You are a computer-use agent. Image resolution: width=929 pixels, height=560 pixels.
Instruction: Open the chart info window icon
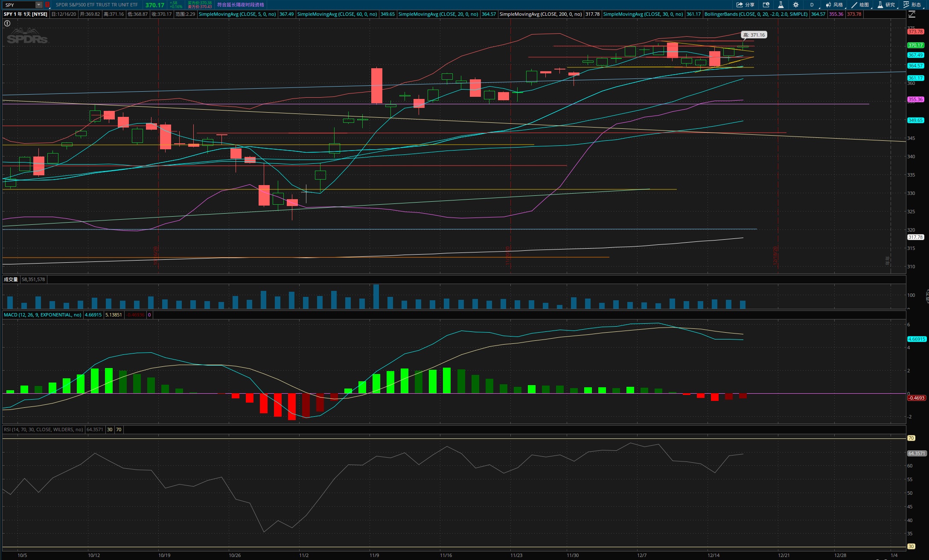pyautogui.click(x=766, y=5)
